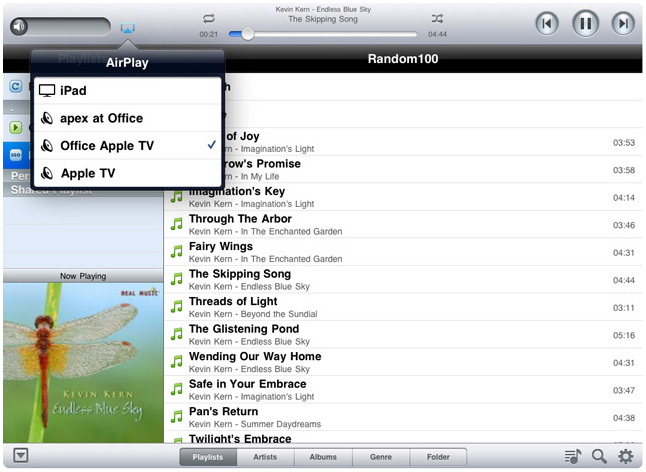Click speaker icon beside apex at Office
The image size is (646, 472).
tap(47, 118)
